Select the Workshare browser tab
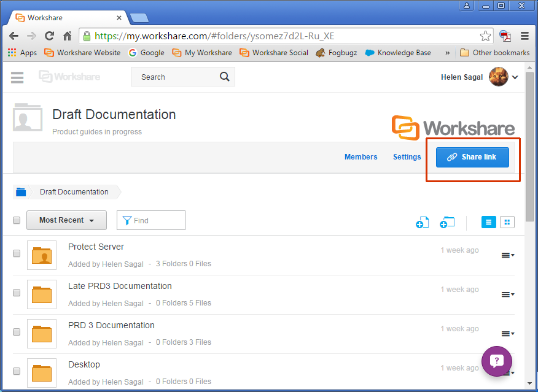This screenshot has width=538, height=392. point(69,17)
